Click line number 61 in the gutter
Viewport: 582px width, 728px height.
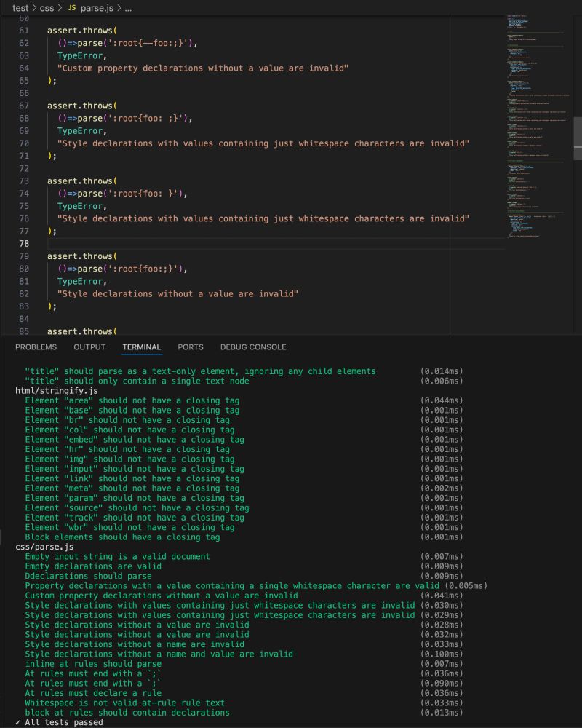coord(24,31)
